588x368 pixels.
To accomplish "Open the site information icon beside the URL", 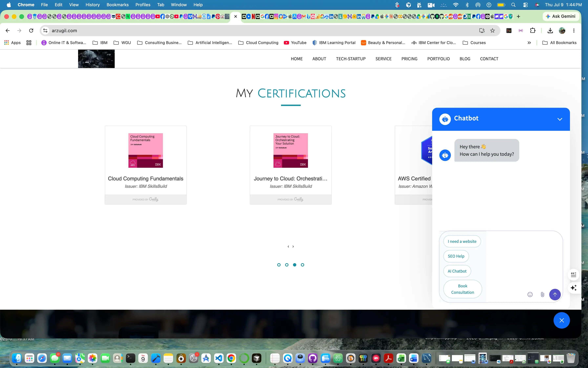I will pyautogui.click(x=45, y=30).
